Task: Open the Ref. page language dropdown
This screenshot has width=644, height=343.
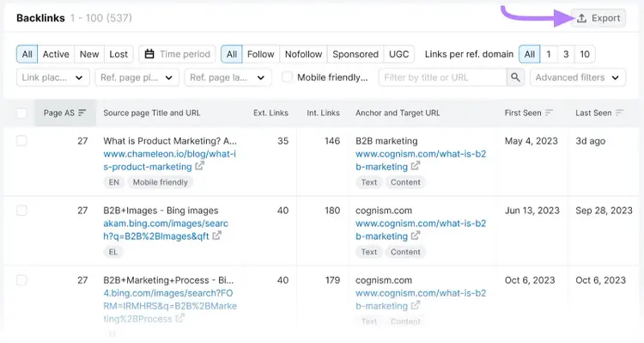Action: [228, 77]
